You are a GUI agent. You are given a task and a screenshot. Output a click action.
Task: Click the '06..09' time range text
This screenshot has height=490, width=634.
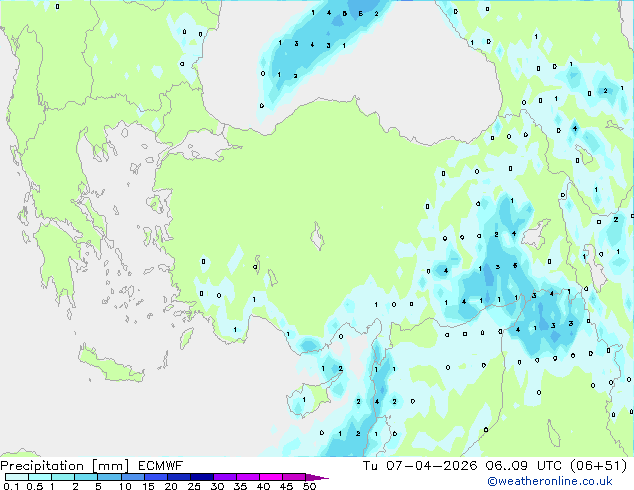507,466
